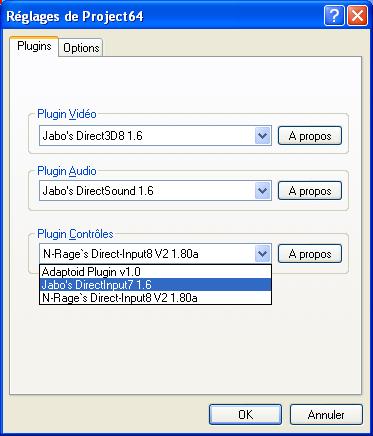
Task: Click the Jabo's DirectSound 1.6 combo field
Action: pyautogui.click(x=155, y=191)
